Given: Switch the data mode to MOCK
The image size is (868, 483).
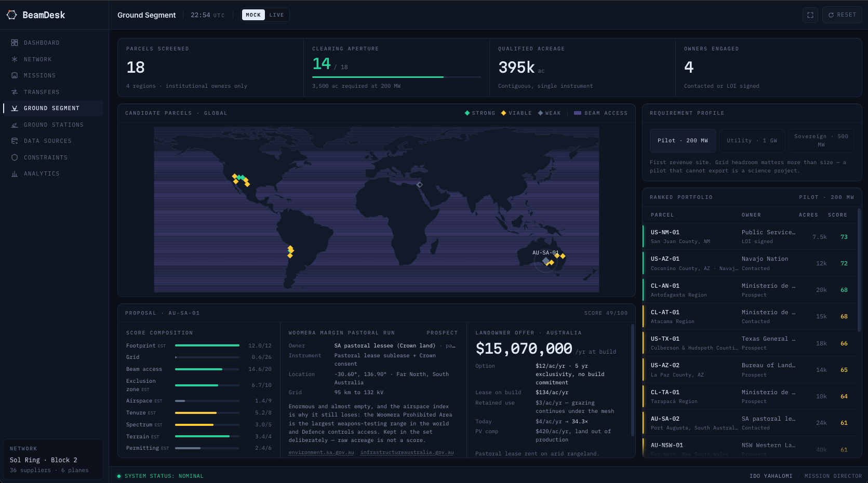Looking at the screenshot, I should (x=253, y=15).
